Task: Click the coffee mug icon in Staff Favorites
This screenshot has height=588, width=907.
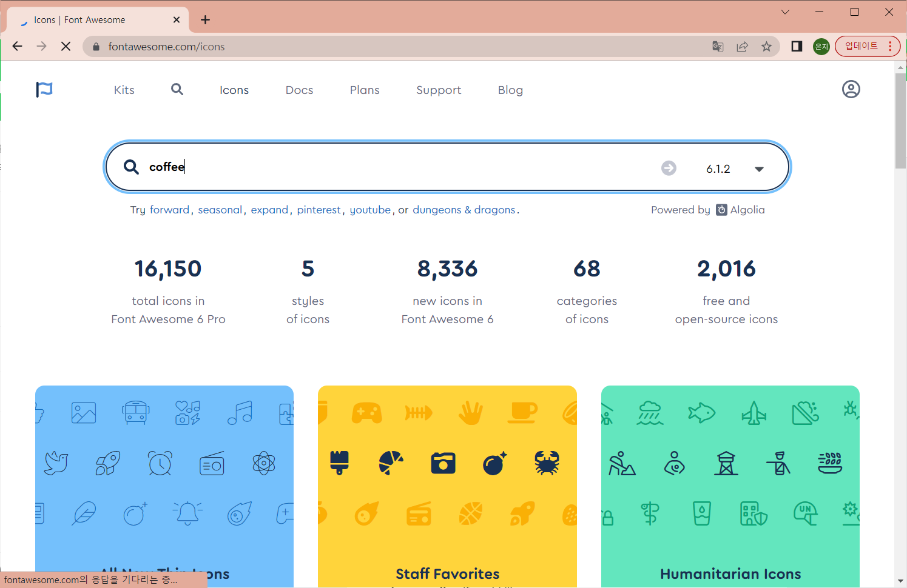Action: pos(523,413)
